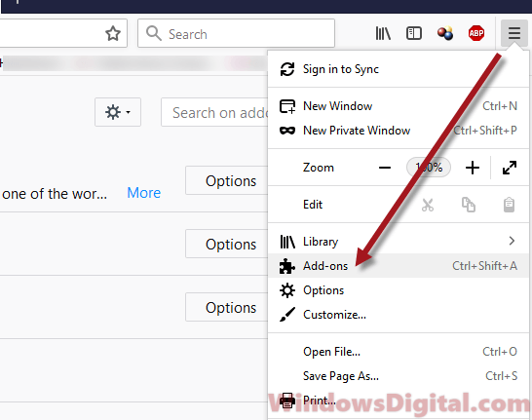Zoom in with the plus button

pyautogui.click(x=473, y=168)
